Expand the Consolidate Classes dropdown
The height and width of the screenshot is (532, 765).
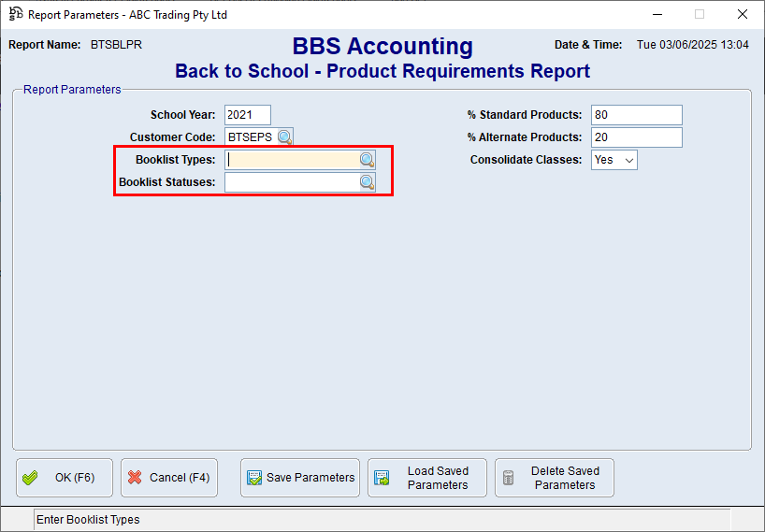click(629, 160)
